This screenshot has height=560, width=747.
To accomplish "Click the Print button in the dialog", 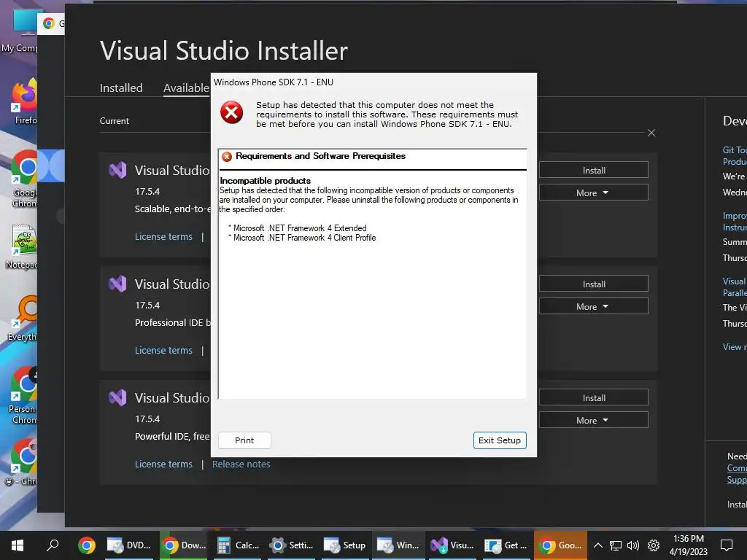I will [244, 440].
